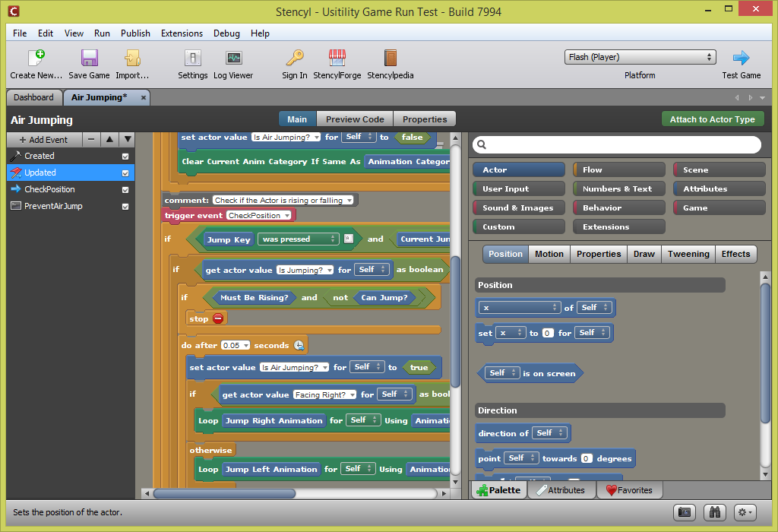Disable the PreventAirJump event checkbox
The image size is (778, 532).
coord(125,207)
